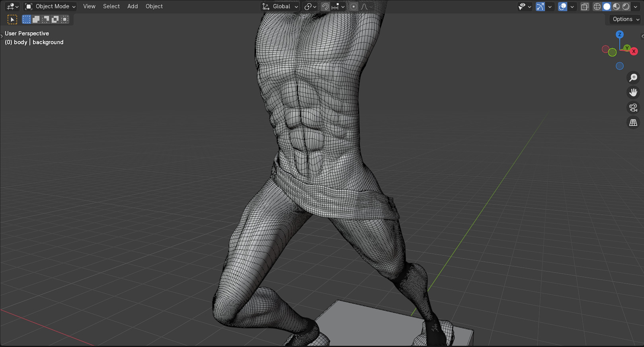Open the transform pivot point dropdown
This screenshot has width=644, height=347.
click(310, 6)
